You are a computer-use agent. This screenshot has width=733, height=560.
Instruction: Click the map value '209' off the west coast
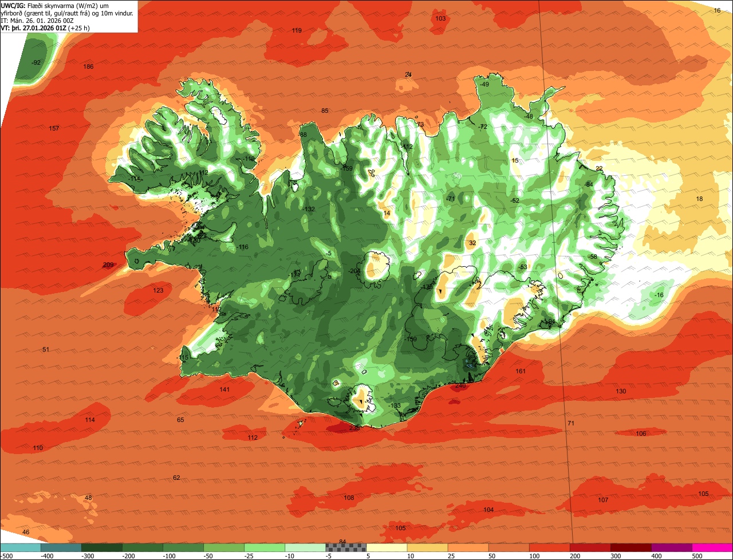click(108, 265)
